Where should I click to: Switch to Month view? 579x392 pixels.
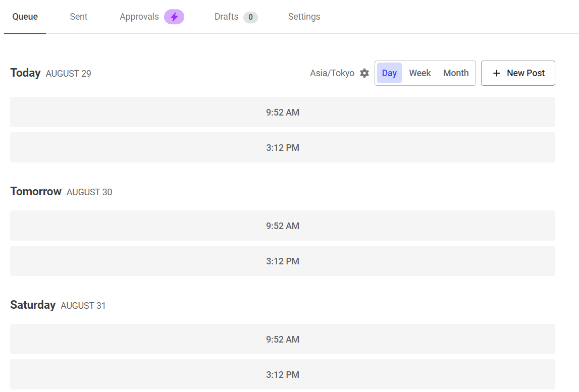point(456,73)
